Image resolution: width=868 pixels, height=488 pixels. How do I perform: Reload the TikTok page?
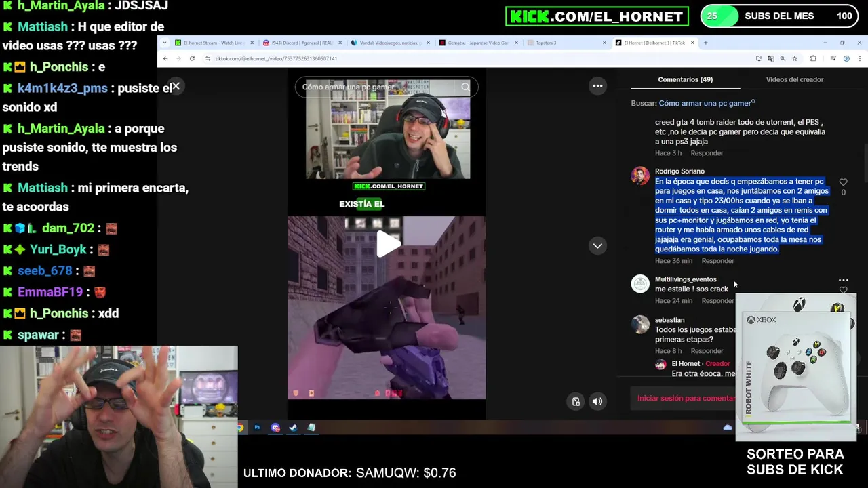192,58
